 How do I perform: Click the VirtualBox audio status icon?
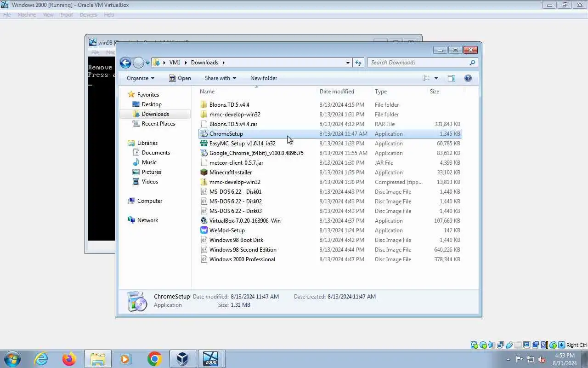click(x=492, y=345)
